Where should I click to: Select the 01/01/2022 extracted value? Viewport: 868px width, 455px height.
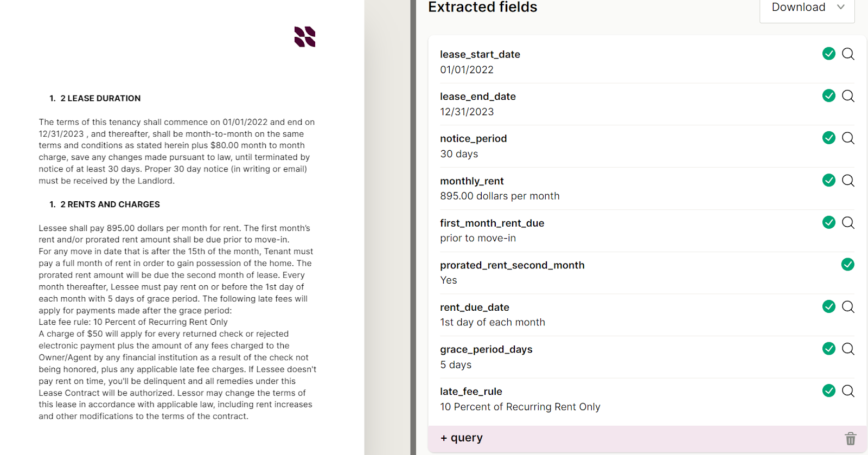tap(467, 69)
